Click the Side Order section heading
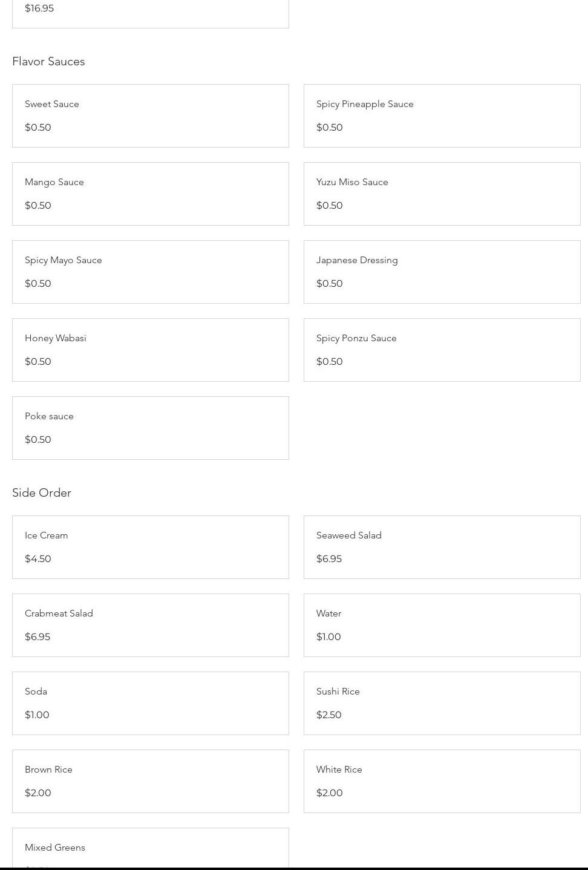This screenshot has width=588, height=870. click(x=42, y=492)
